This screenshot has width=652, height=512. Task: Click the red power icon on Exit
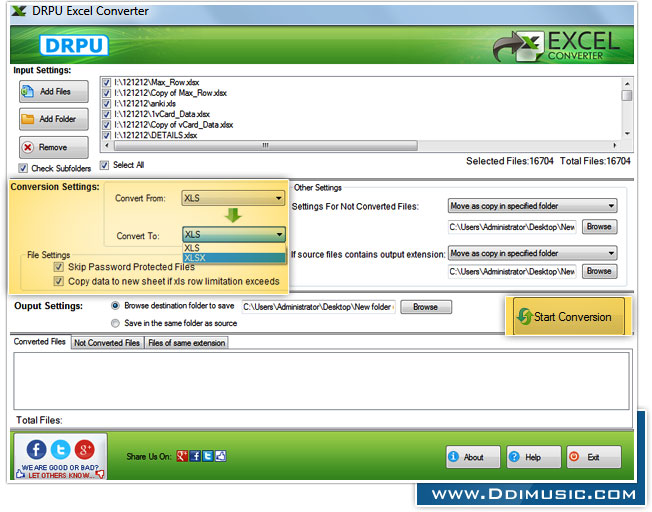coord(574,456)
